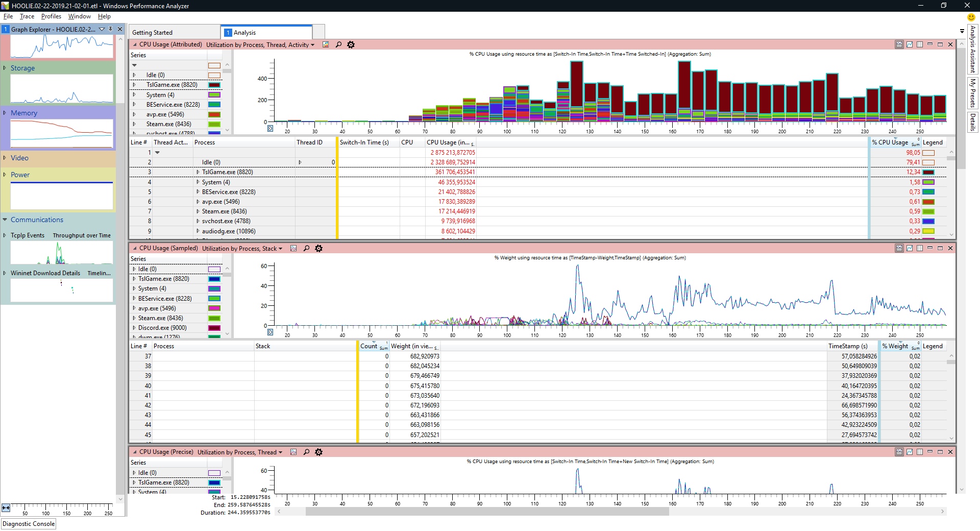Click search icon in CPU Usage (Attributed) header

point(338,45)
